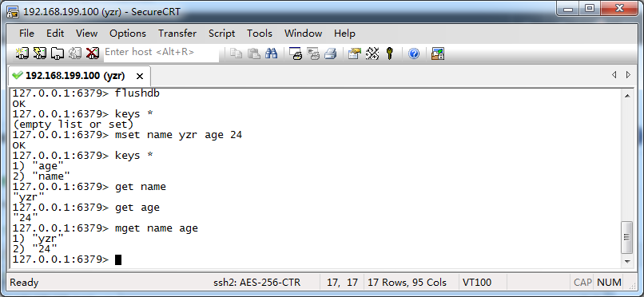Click the Paste clipboard icon

(254, 53)
